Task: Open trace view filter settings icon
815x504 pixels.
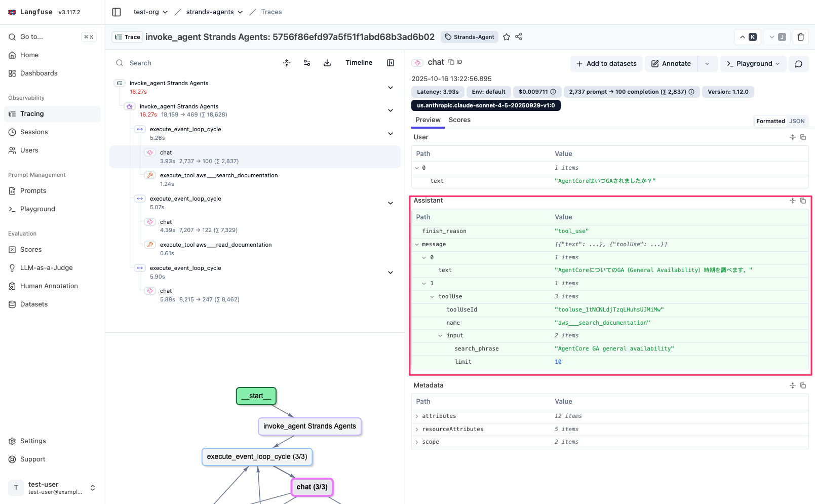Action: point(307,63)
